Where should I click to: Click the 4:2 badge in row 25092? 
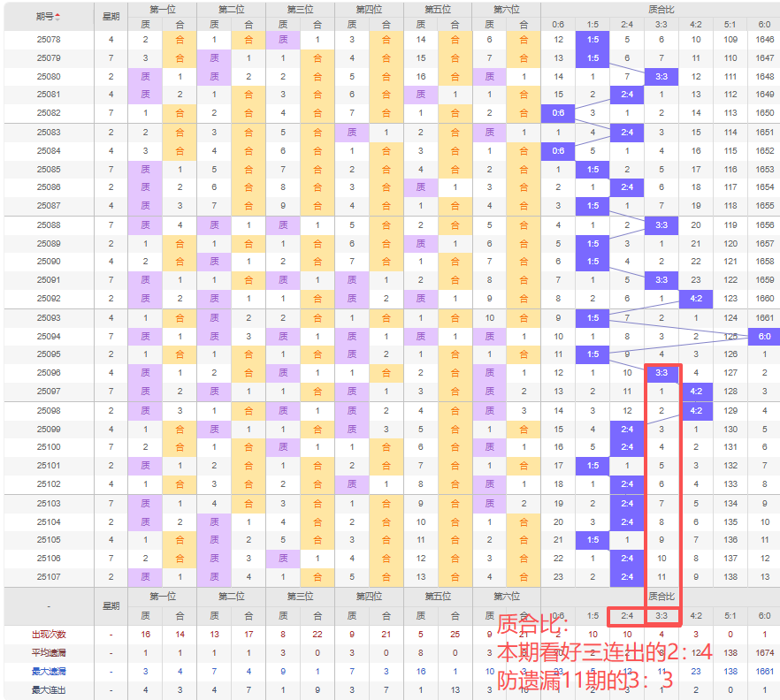pos(696,299)
